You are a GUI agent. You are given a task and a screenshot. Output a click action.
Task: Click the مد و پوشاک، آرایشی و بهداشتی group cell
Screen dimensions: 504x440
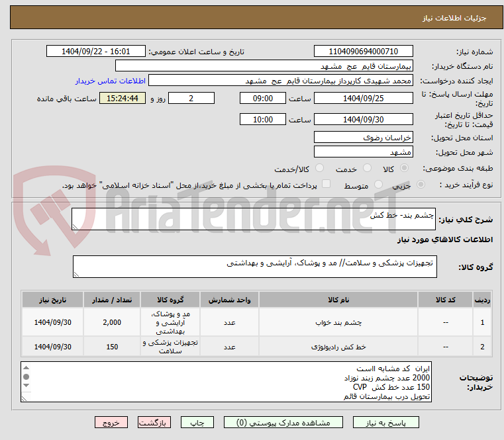[170, 322]
